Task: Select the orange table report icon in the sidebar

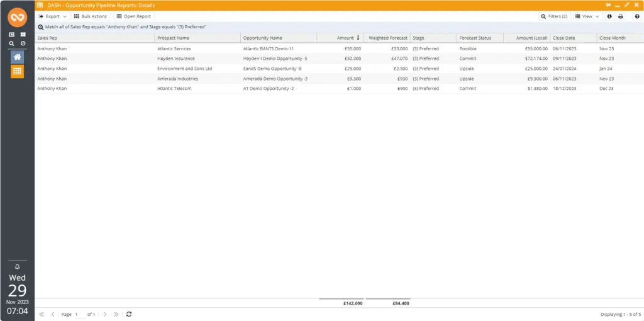Action: [17, 71]
